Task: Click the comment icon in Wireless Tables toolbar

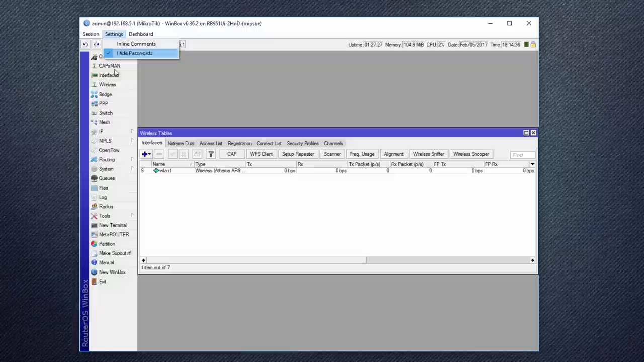Action: tap(197, 154)
